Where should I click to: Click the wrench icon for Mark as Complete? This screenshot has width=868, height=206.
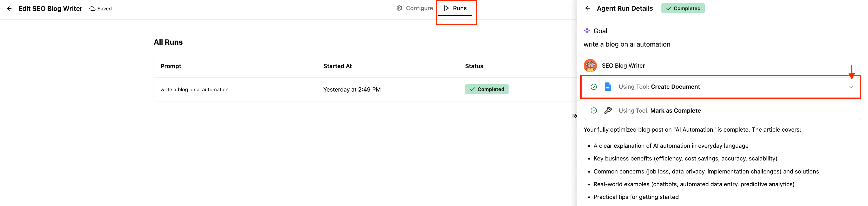[x=608, y=111]
